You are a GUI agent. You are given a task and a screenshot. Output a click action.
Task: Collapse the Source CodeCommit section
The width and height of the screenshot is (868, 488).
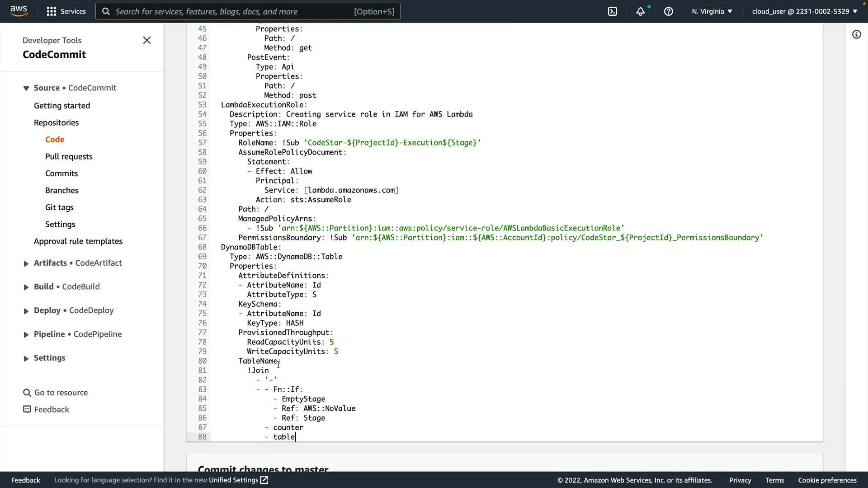(x=26, y=88)
